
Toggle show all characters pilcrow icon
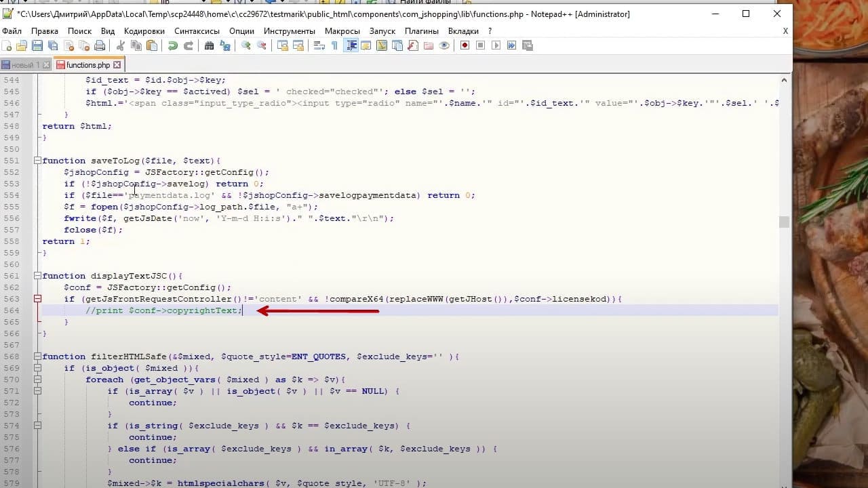click(x=335, y=45)
